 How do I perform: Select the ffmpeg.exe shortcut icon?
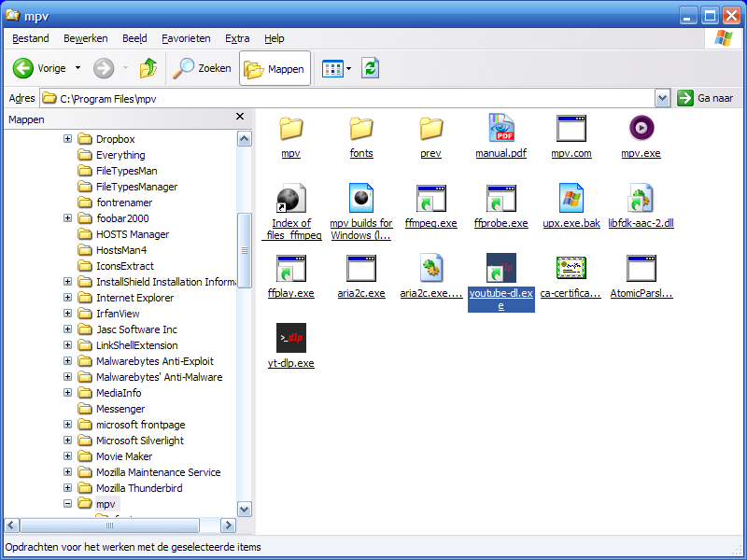[x=431, y=198]
